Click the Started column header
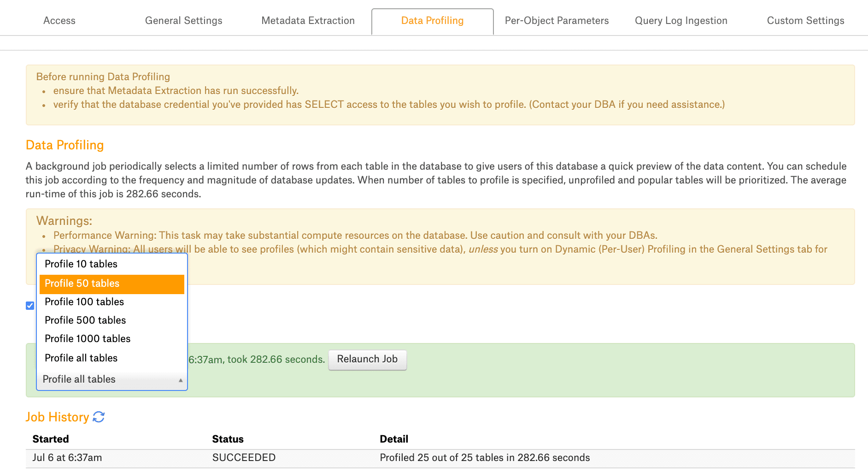Screen dimensions: 868x473 click(50, 438)
